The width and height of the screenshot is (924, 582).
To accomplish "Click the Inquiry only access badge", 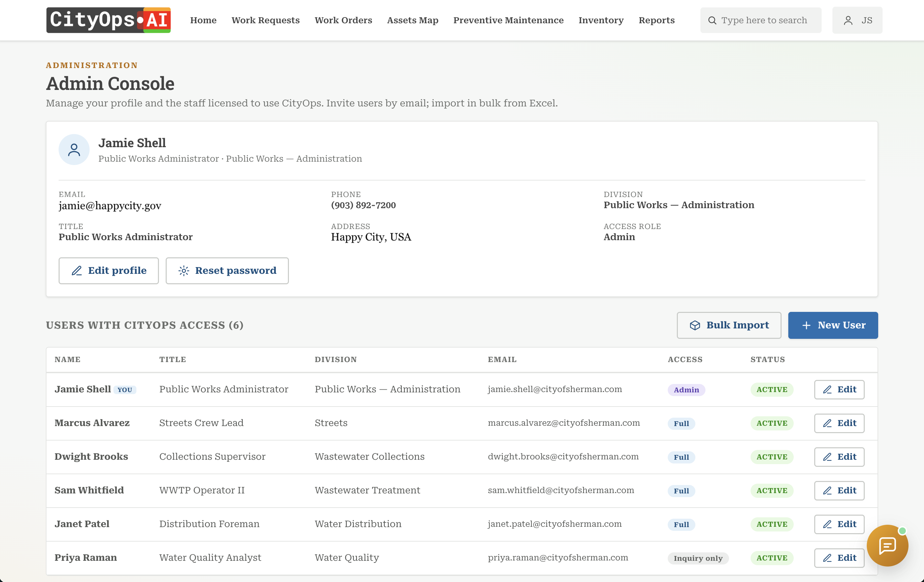I will pos(698,558).
